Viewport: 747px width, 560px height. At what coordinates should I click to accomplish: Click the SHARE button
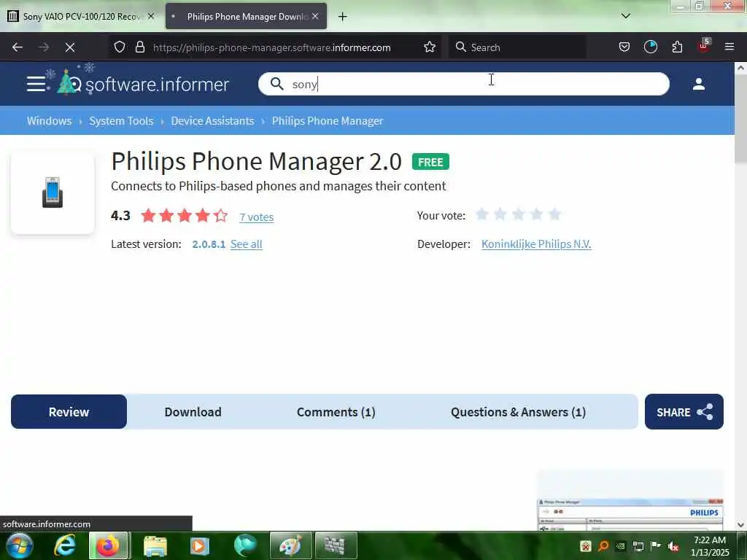pyautogui.click(x=684, y=412)
